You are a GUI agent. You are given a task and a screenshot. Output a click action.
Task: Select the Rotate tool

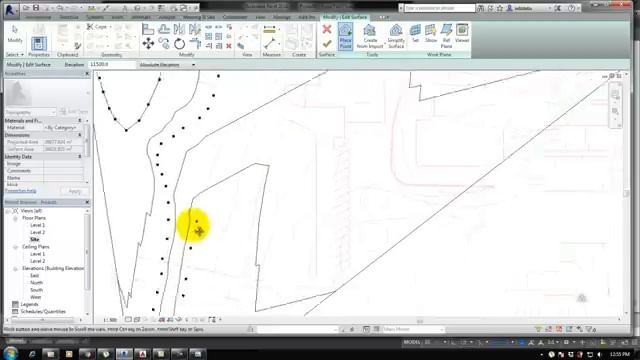(x=179, y=44)
